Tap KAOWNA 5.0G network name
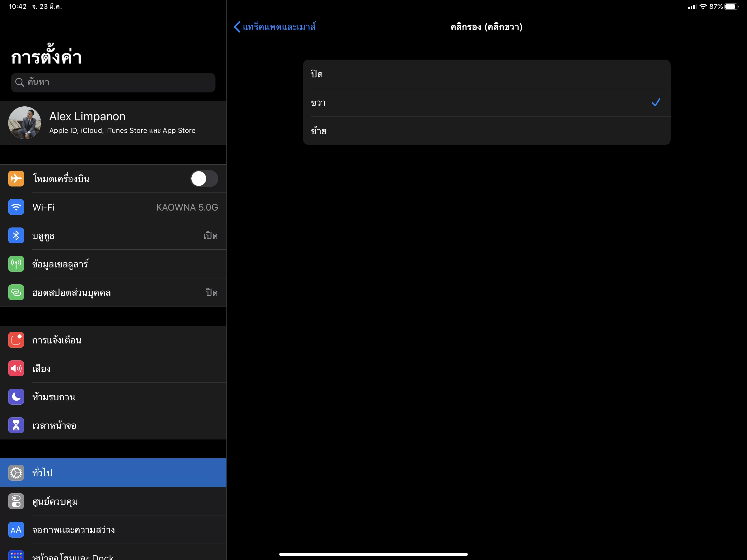 click(x=187, y=207)
